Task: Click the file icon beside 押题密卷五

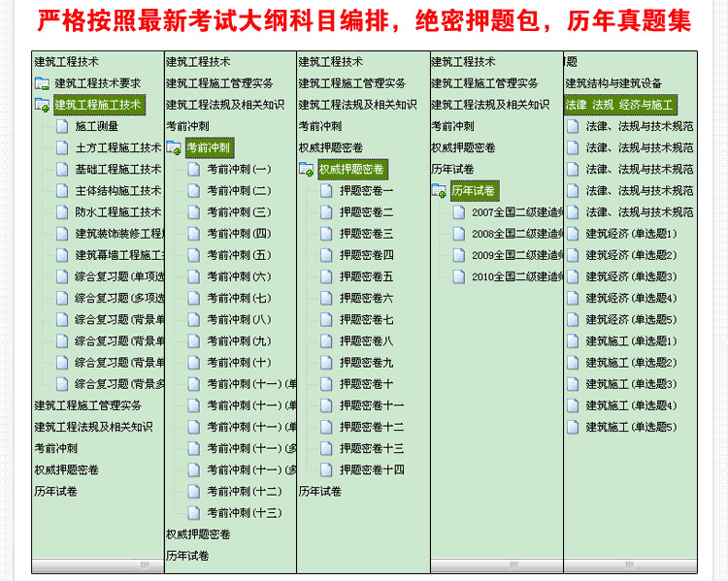Action: (326, 276)
